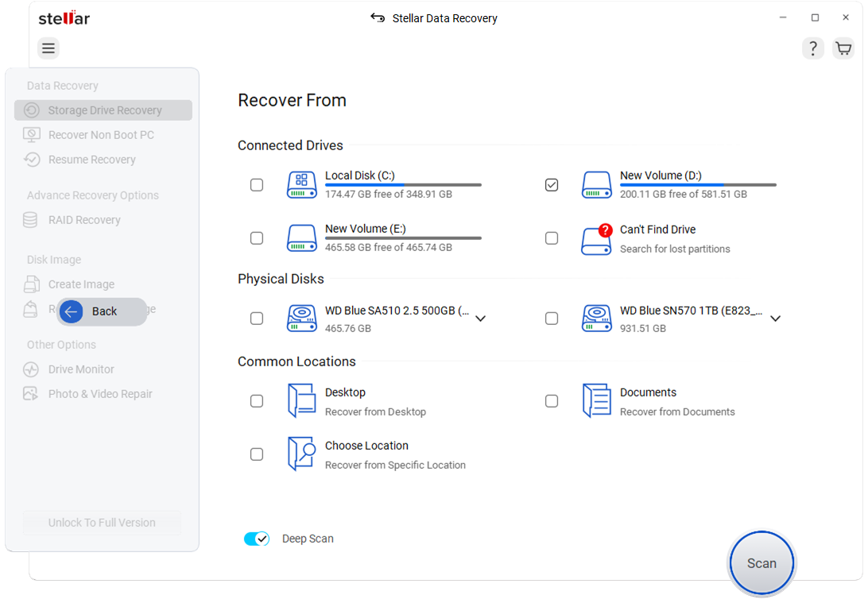Click the RAID Recovery database icon
The image size is (868, 599).
(30, 219)
